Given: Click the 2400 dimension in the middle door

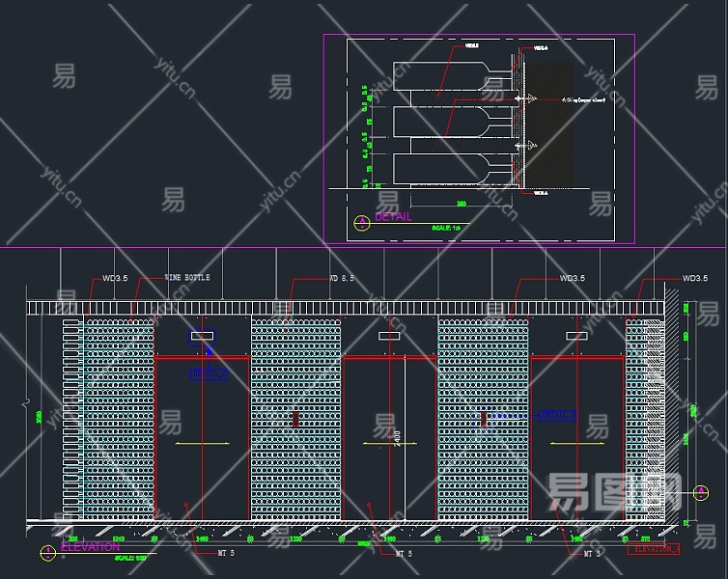Looking at the screenshot, I should click(397, 439).
